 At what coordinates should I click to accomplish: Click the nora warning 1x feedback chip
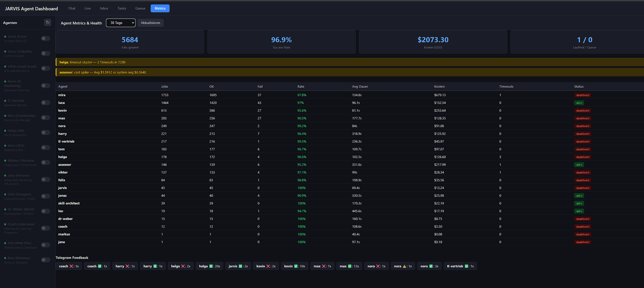tap(403, 266)
